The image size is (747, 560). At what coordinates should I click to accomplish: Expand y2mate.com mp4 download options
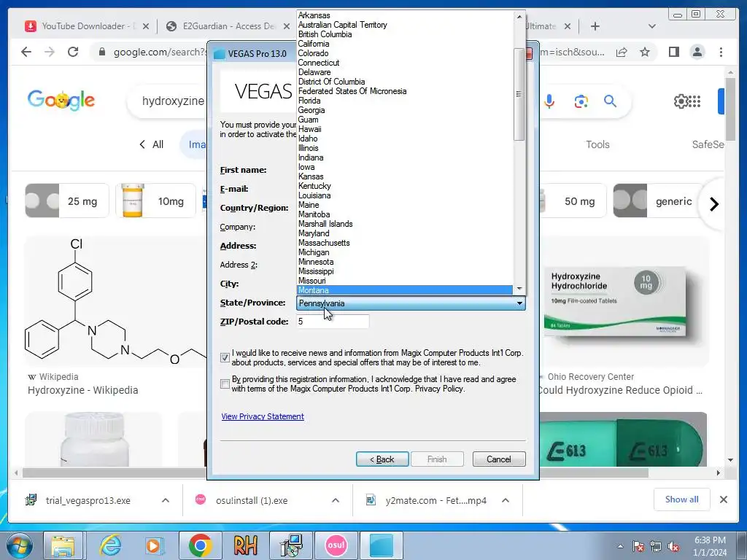(506, 500)
